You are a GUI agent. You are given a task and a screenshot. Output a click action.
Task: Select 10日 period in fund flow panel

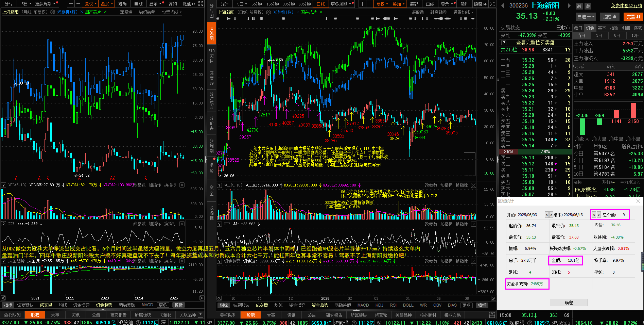[x=635, y=35]
